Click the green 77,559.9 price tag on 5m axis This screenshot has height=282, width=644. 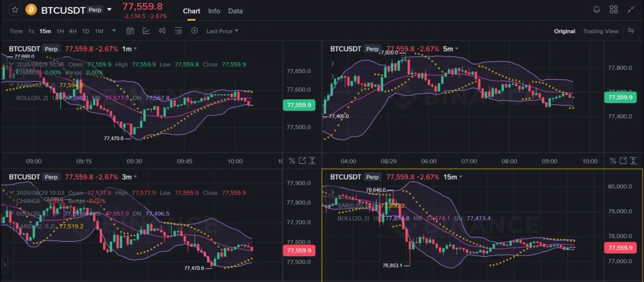[x=619, y=97]
